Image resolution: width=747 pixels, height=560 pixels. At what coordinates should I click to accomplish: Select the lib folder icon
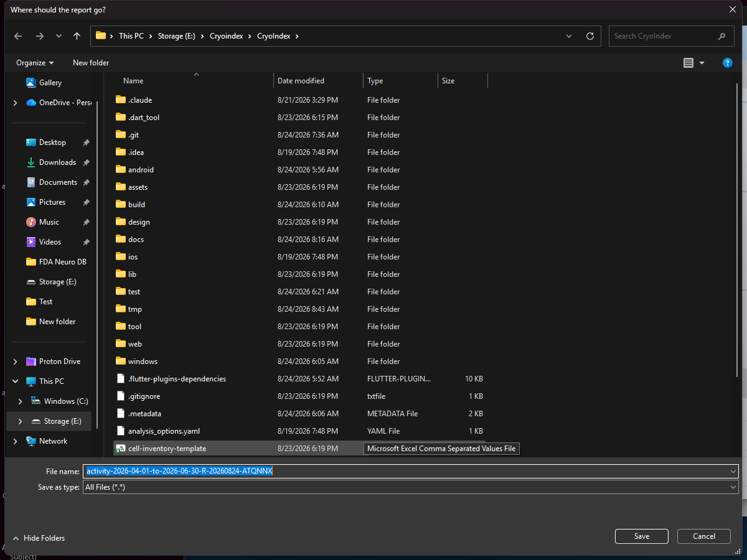(121, 274)
